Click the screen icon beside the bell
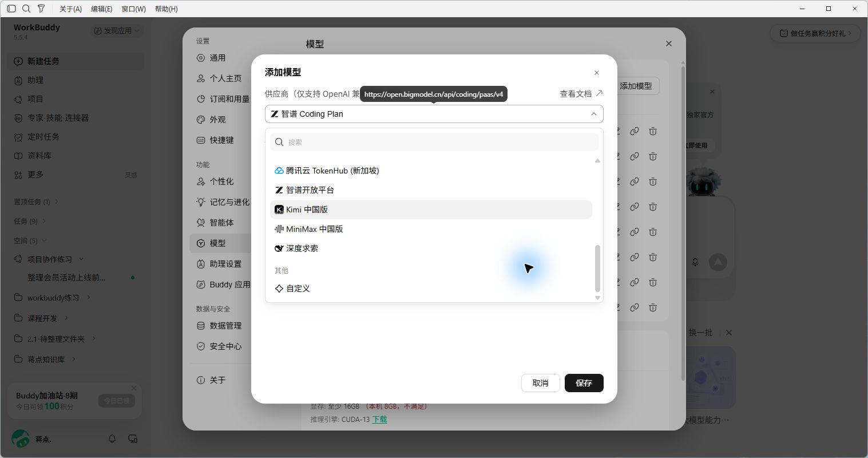Image resolution: width=868 pixels, height=458 pixels. 133,439
